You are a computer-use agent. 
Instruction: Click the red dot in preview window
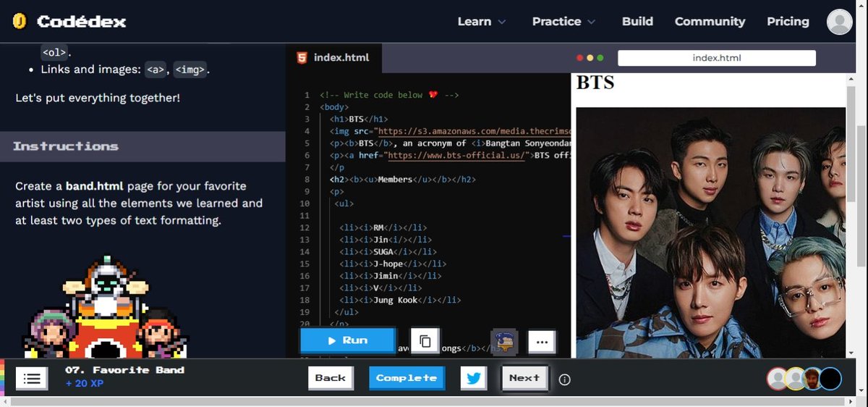(x=579, y=57)
